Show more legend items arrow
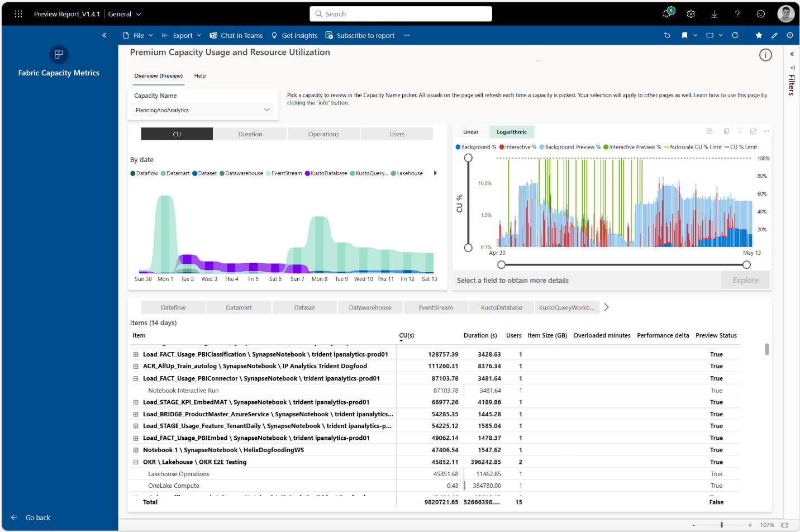This screenshot has height=532, width=800. point(435,173)
